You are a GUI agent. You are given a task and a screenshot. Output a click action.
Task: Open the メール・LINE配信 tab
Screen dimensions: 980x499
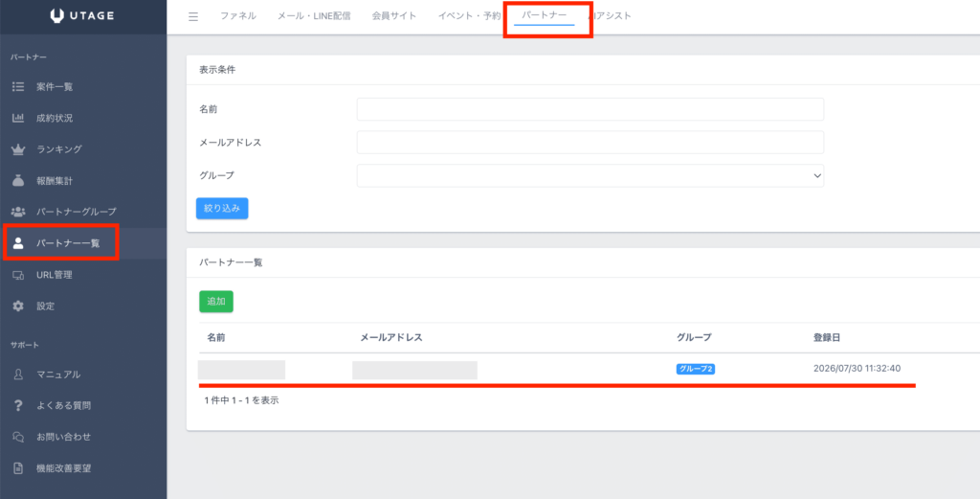coord(314,16)
